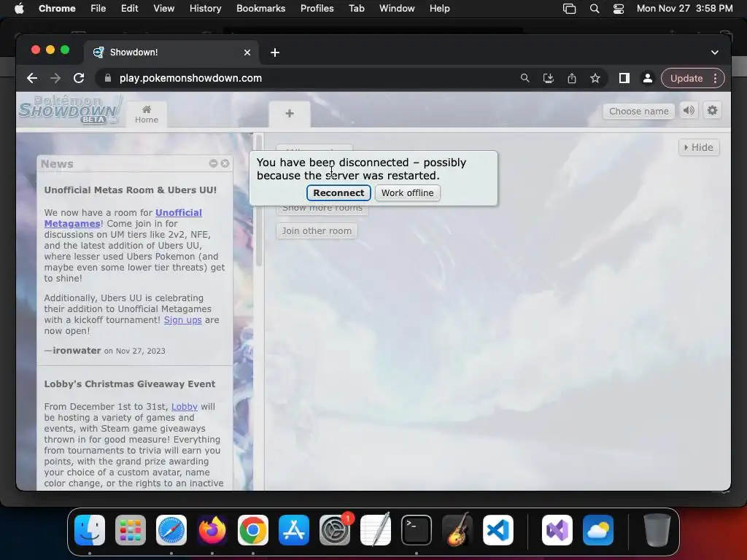Close the News panel
Viewport: 747px width, 560px height.
(225, 163)
